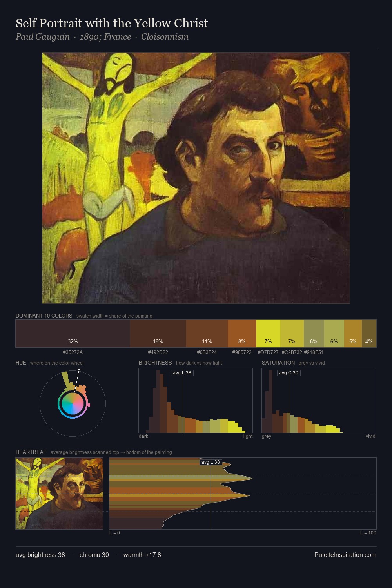Click the hue color wheel chart
The width and height of the screenshot is (392, 588).
[x=73, y=403]
